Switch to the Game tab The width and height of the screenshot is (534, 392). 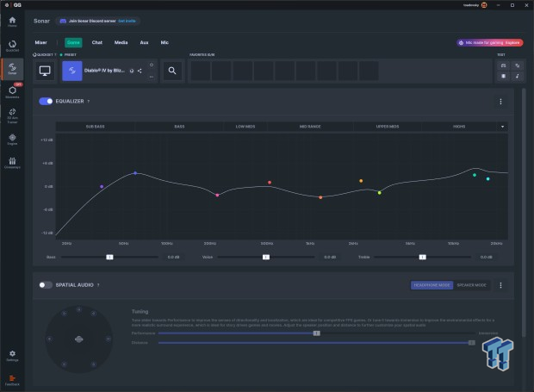tap(73, 42)
